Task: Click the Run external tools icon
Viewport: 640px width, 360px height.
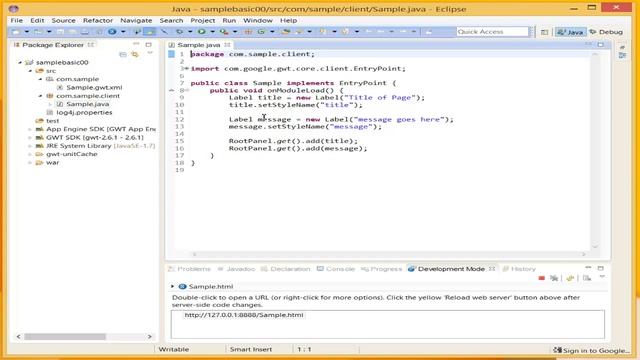Action: pos(224,31)
